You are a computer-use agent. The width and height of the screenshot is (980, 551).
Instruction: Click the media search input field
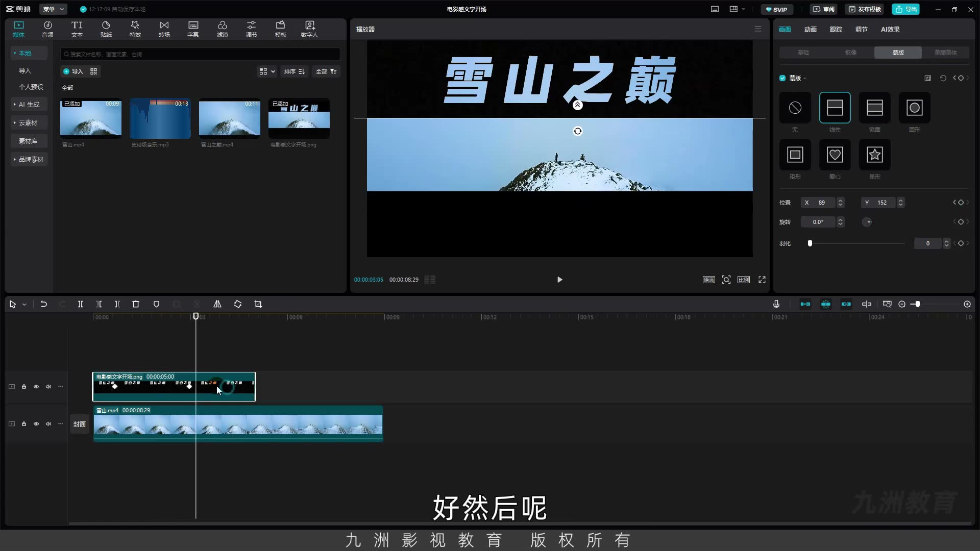200,54
